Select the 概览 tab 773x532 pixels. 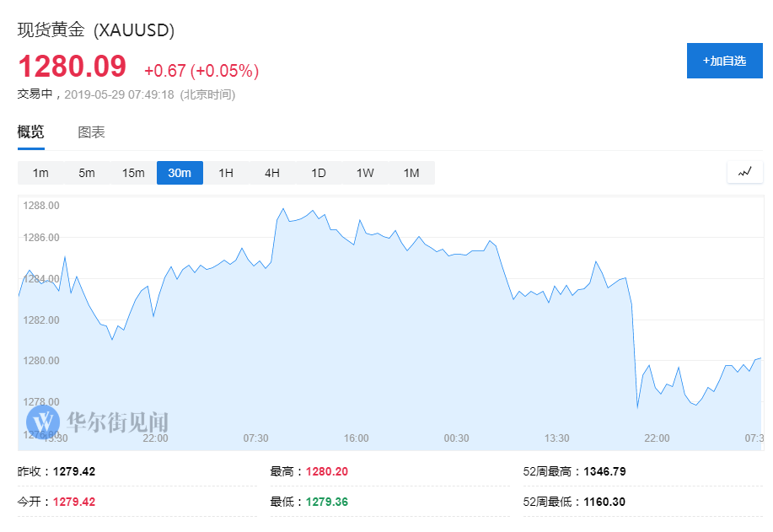pyautogui.click(x=30, y=132)
